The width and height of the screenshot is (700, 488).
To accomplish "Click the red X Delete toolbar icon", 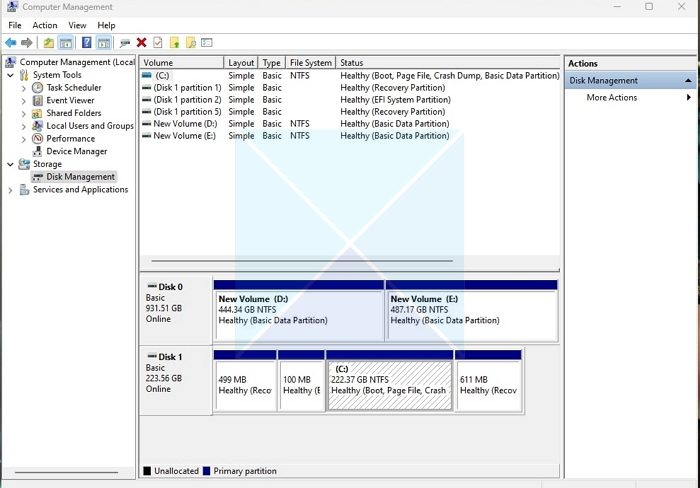I will pos(142,43).
